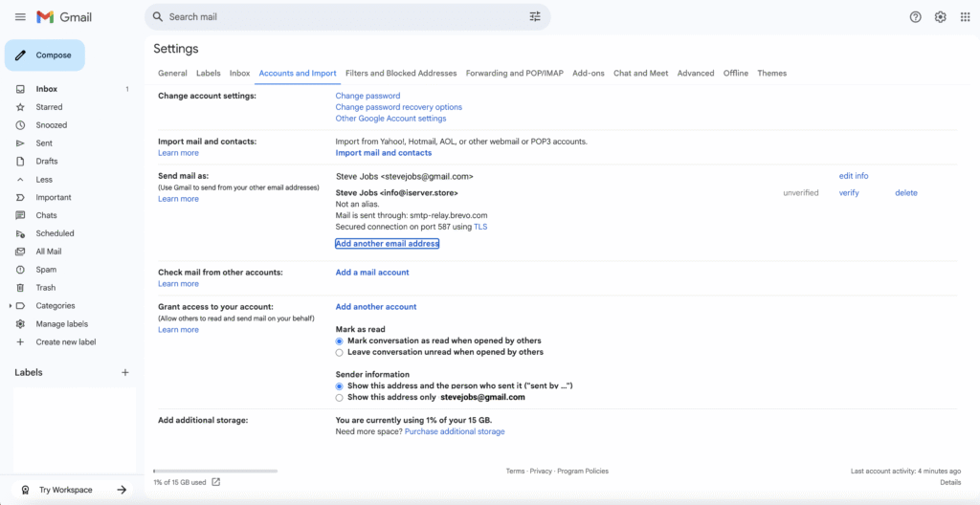Click the Inbox tray icon
Screen dimensions: 980x505
tap(20, 89)
